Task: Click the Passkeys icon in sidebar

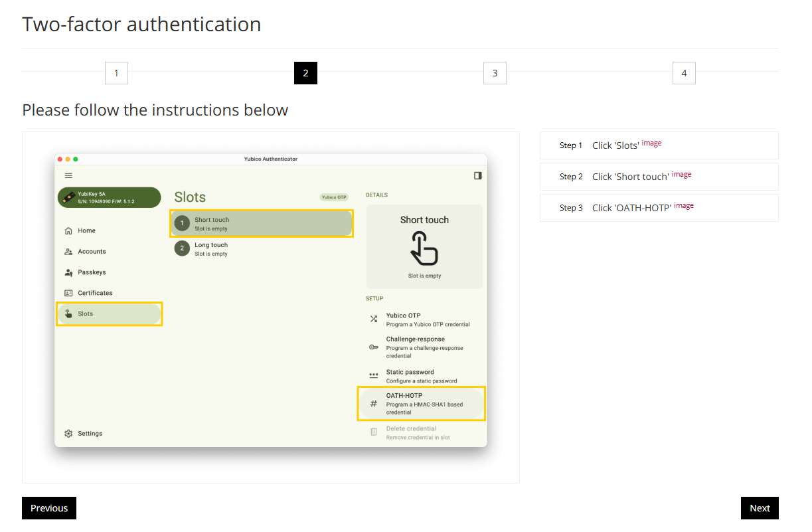Action: [68, 272]
